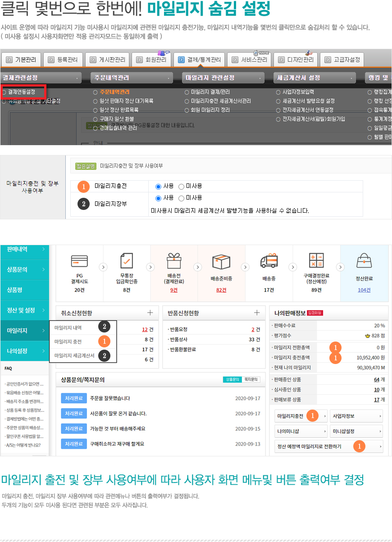392x542 pixels.
Task: Open the 82건 link under 배송준비중
Action: click(x=221, y=290)
